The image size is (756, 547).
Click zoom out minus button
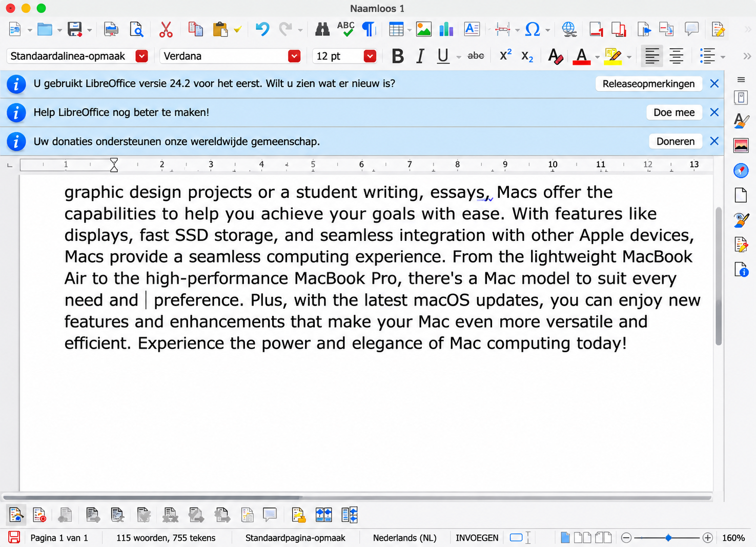pos(626,538)
